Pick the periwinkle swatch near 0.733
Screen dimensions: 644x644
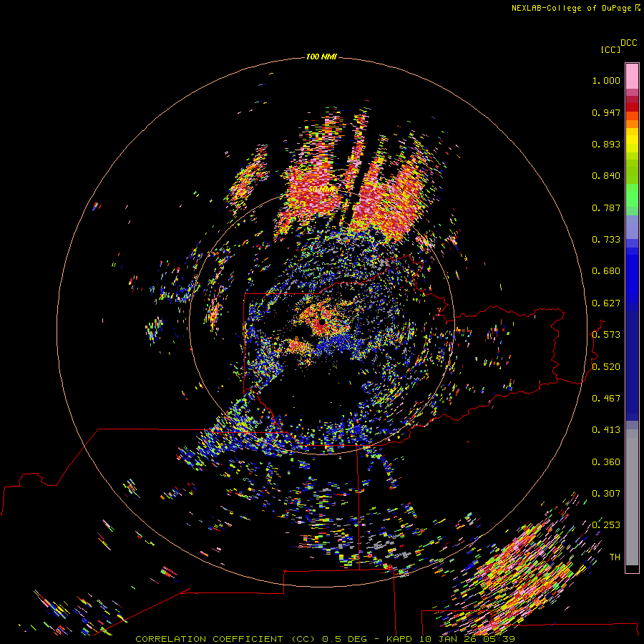point(632,227)
